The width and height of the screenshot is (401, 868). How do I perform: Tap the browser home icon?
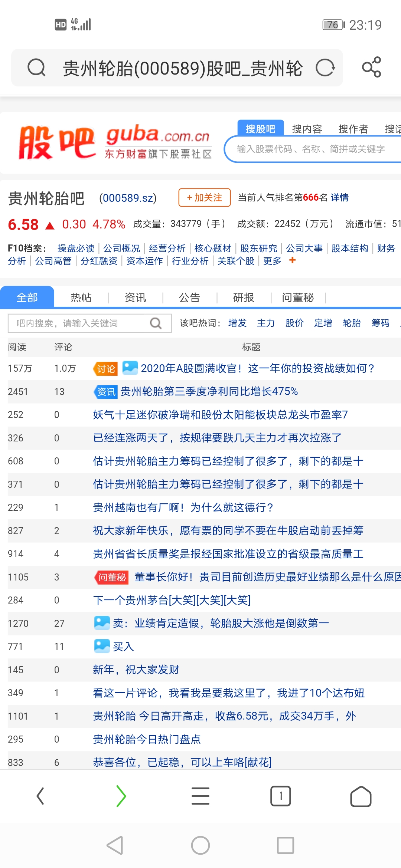coord(361,796)
